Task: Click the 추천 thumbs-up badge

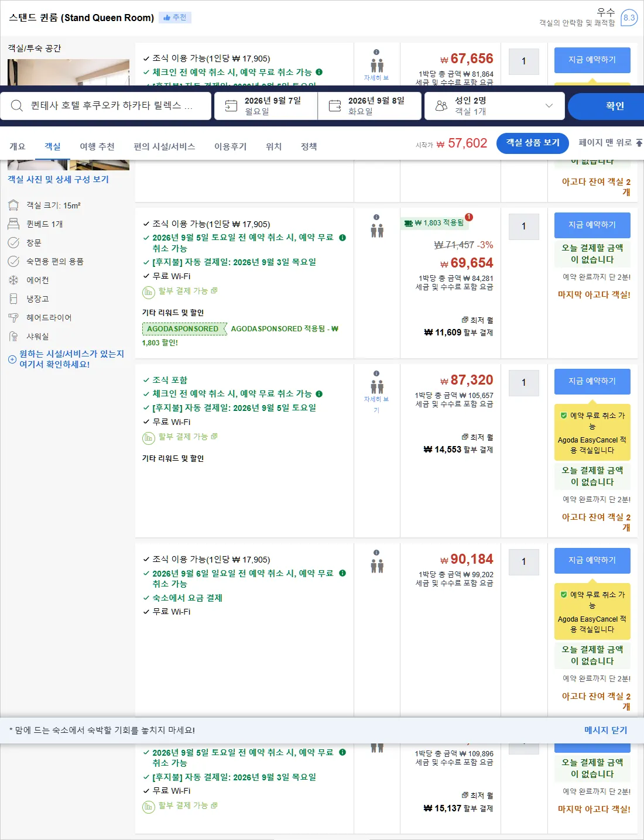Action: [175, 18]
